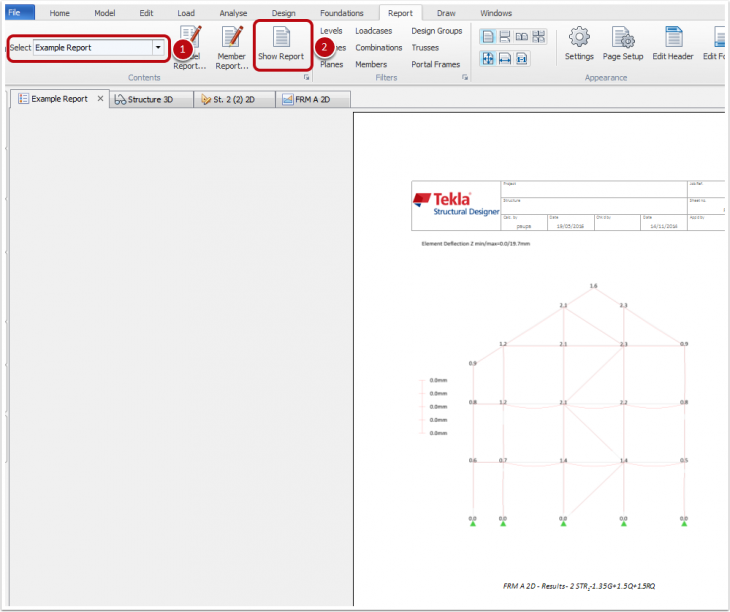This screenshot has height=612, width=730.
Task: Close the Example Report tab
Action: (x=100, y=99)
